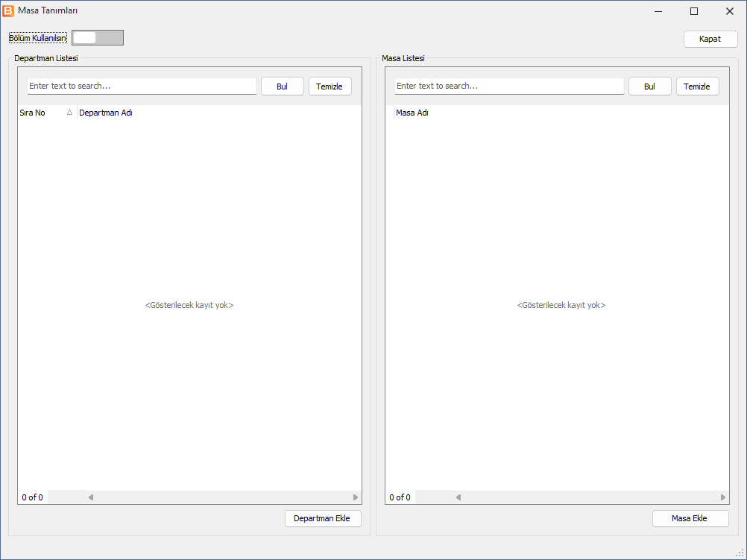Click the Sıra No sort arrow indicator
The height and width of the screenshot is (560, 747).
69,112
